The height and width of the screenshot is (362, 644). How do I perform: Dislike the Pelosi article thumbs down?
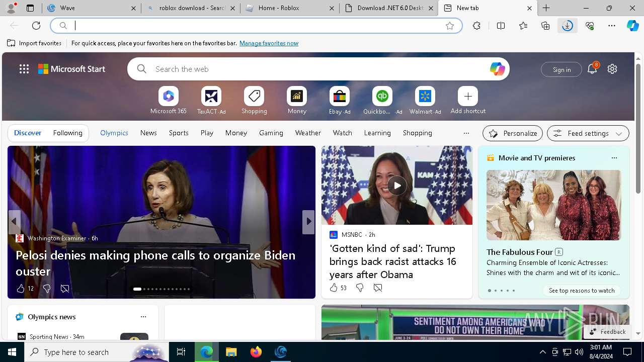[x=47, y=288]
